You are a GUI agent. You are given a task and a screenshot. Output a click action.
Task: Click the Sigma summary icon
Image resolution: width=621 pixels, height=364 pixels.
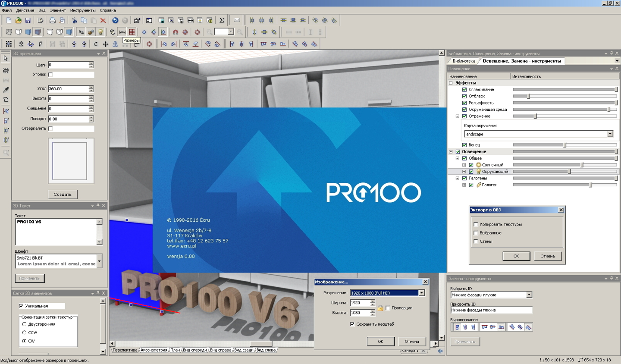coord(222,20)
